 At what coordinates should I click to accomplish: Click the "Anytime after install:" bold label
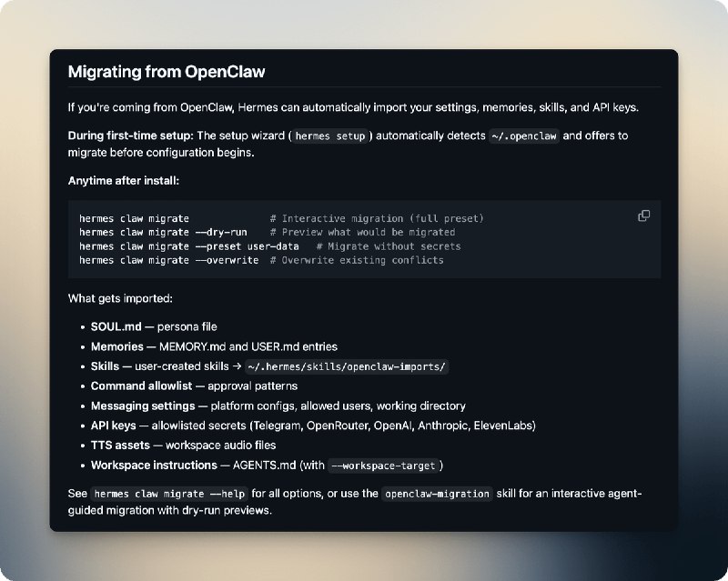[x=124, y=180]
